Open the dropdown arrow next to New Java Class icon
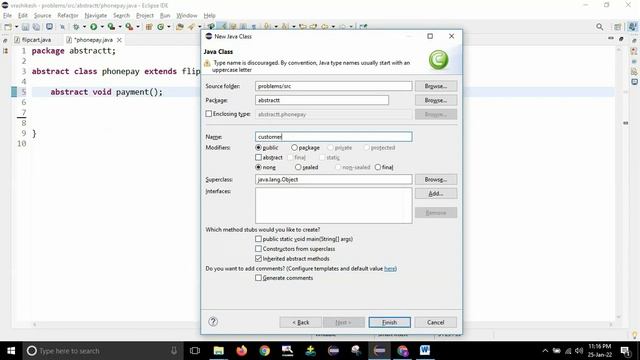Viewport: 640px width, 360px height. [x=169, y=27]
